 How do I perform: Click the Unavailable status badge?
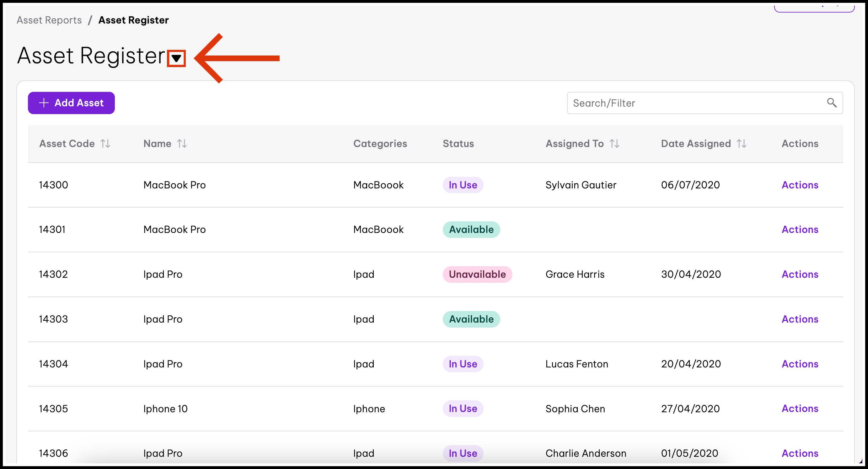(477, 274)
